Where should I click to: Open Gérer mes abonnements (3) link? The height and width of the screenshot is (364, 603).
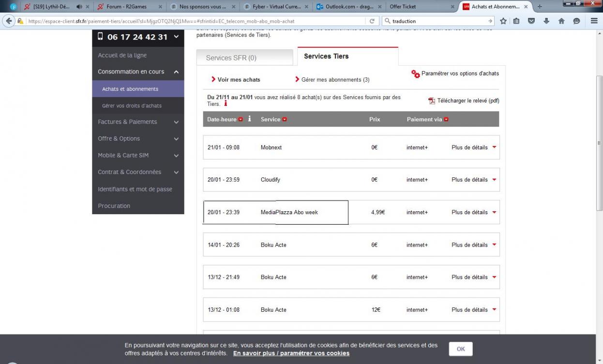coord(335,80)
